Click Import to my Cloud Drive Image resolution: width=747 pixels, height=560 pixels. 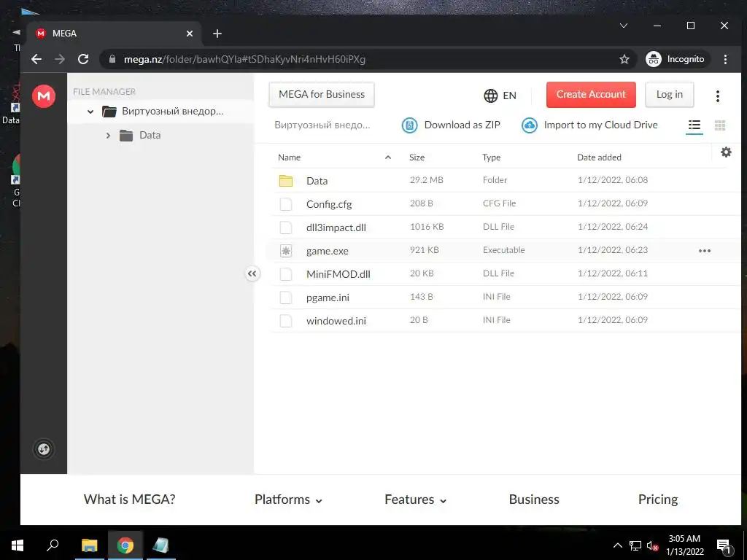click(x=601, y=125)
